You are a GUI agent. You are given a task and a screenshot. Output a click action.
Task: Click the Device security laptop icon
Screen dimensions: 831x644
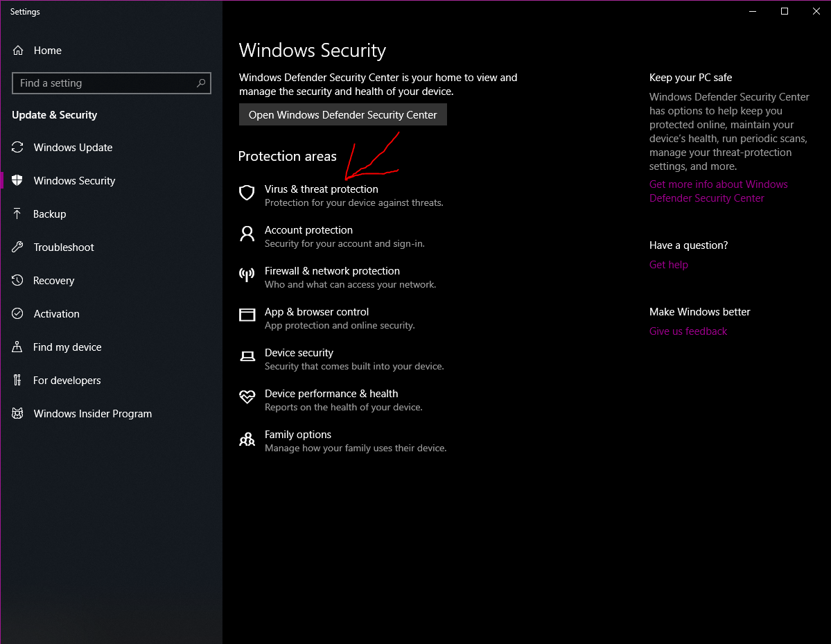tap(247, 356)
